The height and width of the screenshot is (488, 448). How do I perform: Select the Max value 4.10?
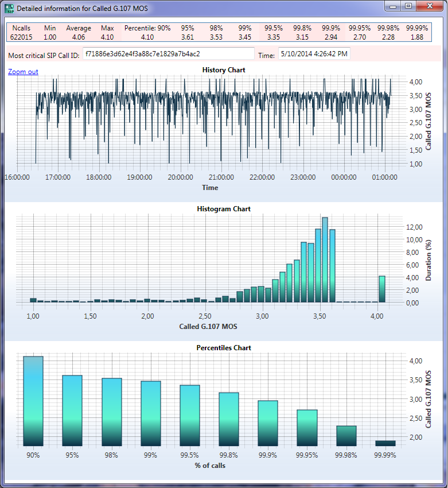pyautogui.click(x=107, y=37)
